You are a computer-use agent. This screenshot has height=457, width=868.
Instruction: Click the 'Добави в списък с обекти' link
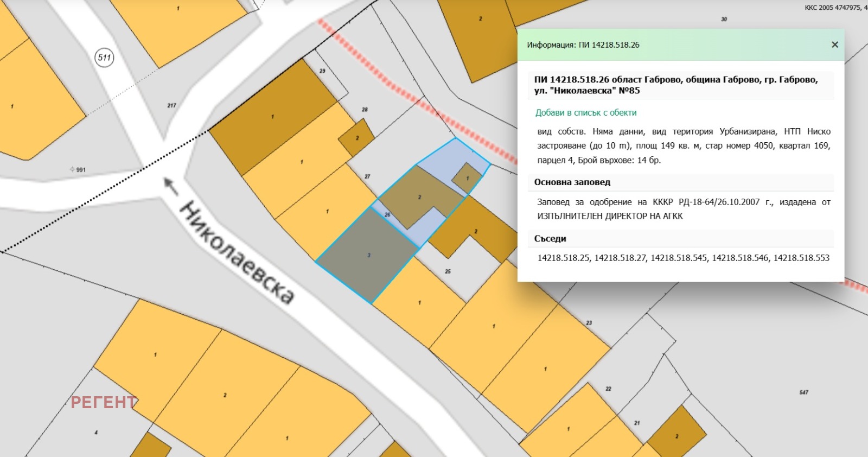click(586, 113)
